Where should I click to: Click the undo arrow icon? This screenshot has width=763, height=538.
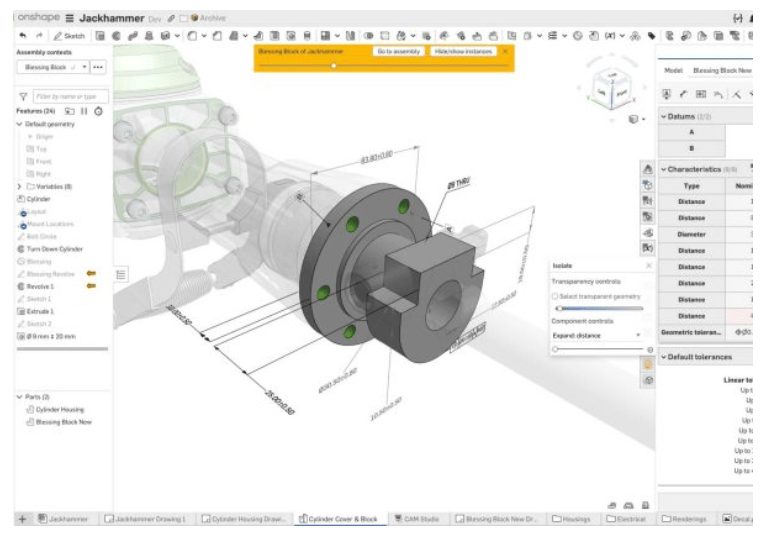22,35
